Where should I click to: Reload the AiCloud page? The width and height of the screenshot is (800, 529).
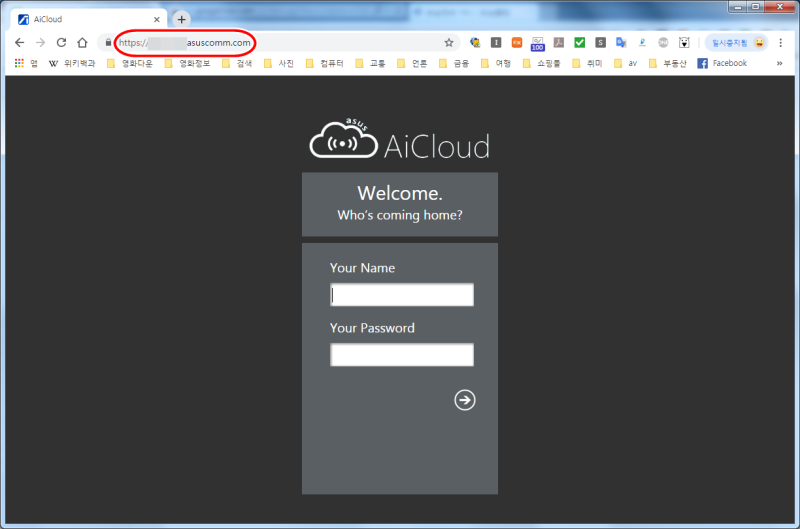point(61,43)
